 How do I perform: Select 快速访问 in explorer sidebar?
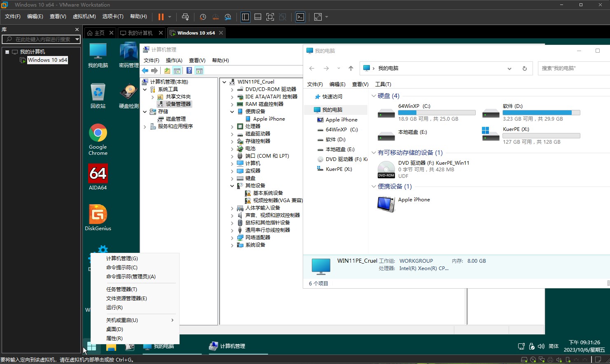coord(332,97)
